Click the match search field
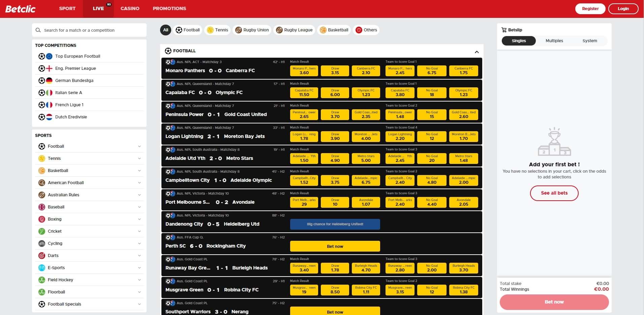This screenshot has height=315, width=644. tap(89, 30)
